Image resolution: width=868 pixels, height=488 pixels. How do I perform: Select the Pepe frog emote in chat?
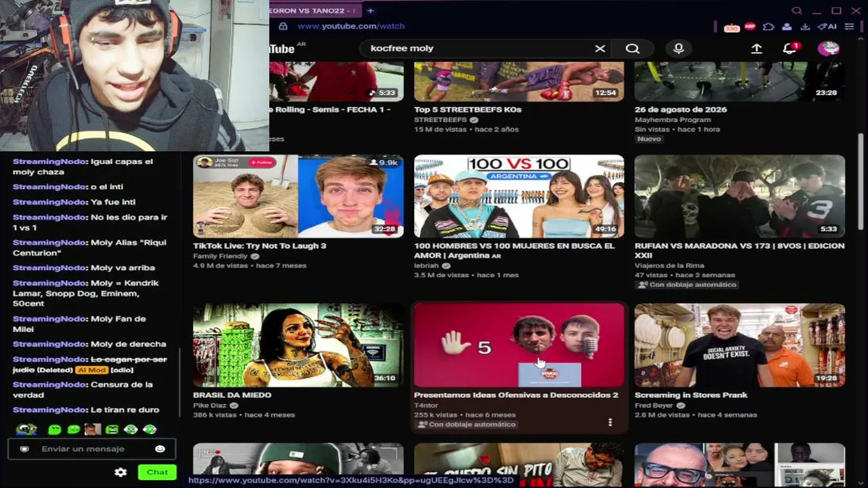pyautogui.click(x=26, y=429)
